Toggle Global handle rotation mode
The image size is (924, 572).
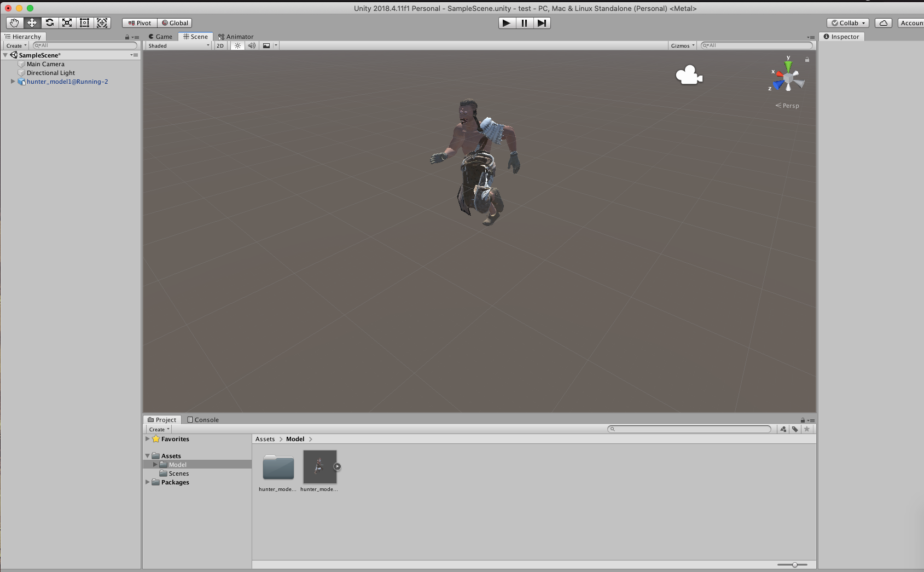point(175,23)
